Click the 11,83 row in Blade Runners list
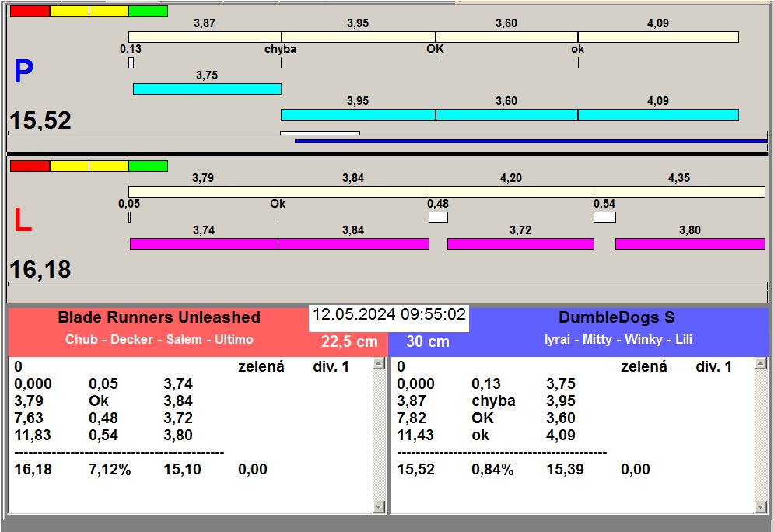The image size is (774, 532). point(103,436)
